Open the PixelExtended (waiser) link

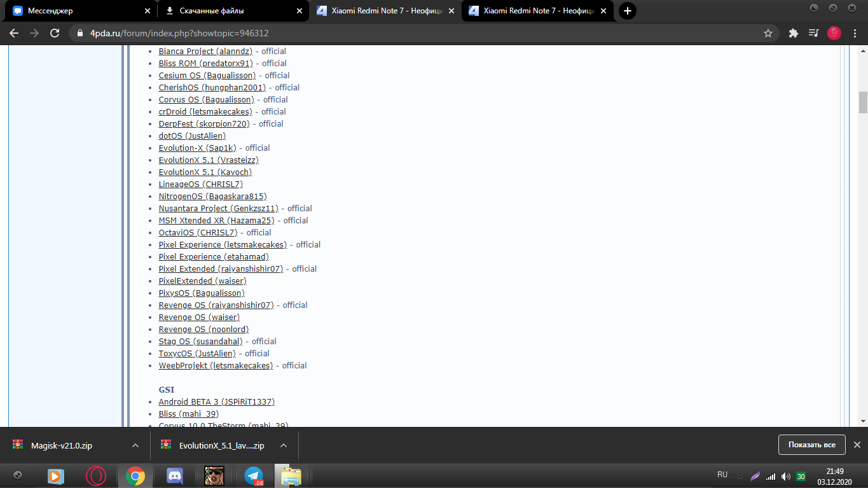(x=202, y=281)
